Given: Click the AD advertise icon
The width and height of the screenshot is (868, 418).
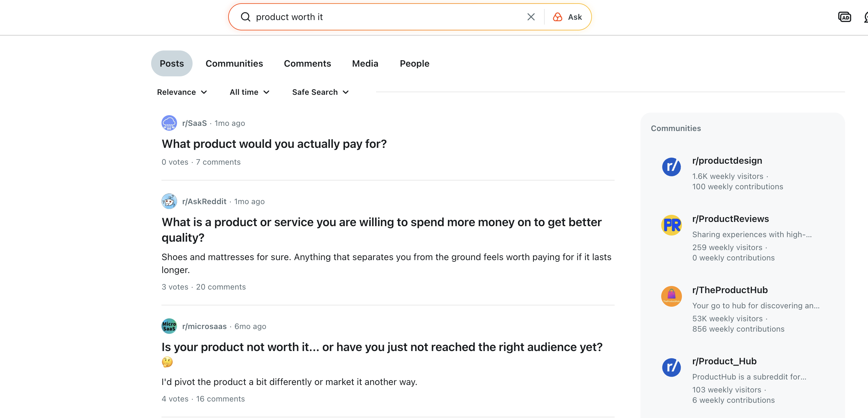Looking at the screenshot, I should pos(844,17).
